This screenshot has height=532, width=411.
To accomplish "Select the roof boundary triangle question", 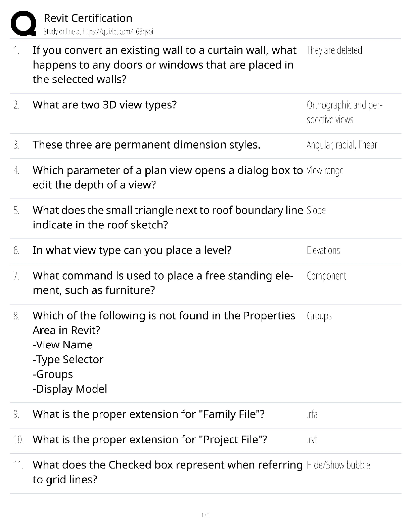I will point(168,217).
